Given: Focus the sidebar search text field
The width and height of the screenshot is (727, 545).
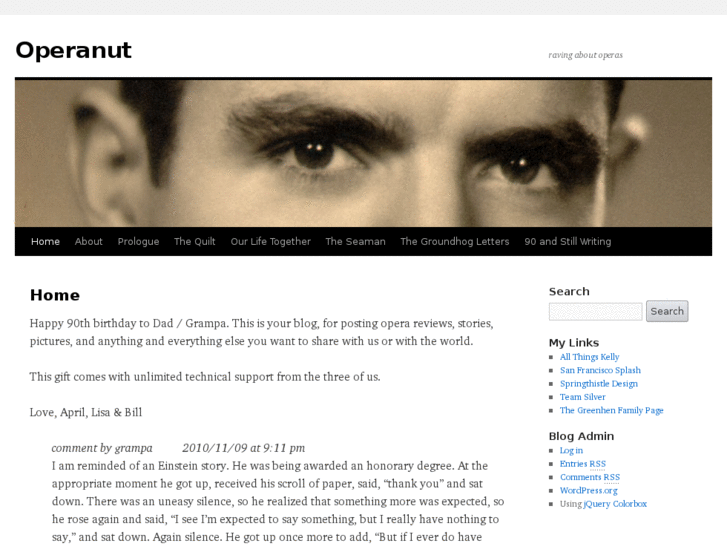Looking at the screenshot, I should (x=595, y=311).
